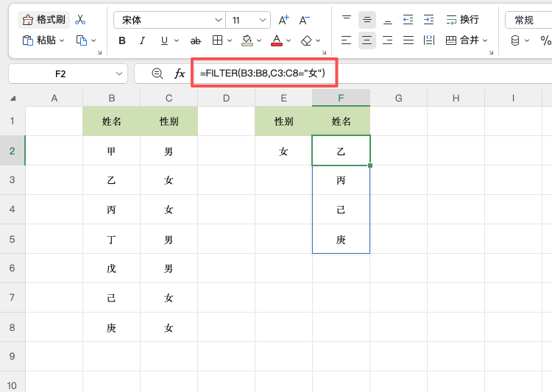The width and height of the screenshot is (552, 392).
Task: Click header cell C1 性别
Action: (x=169, y=121)
